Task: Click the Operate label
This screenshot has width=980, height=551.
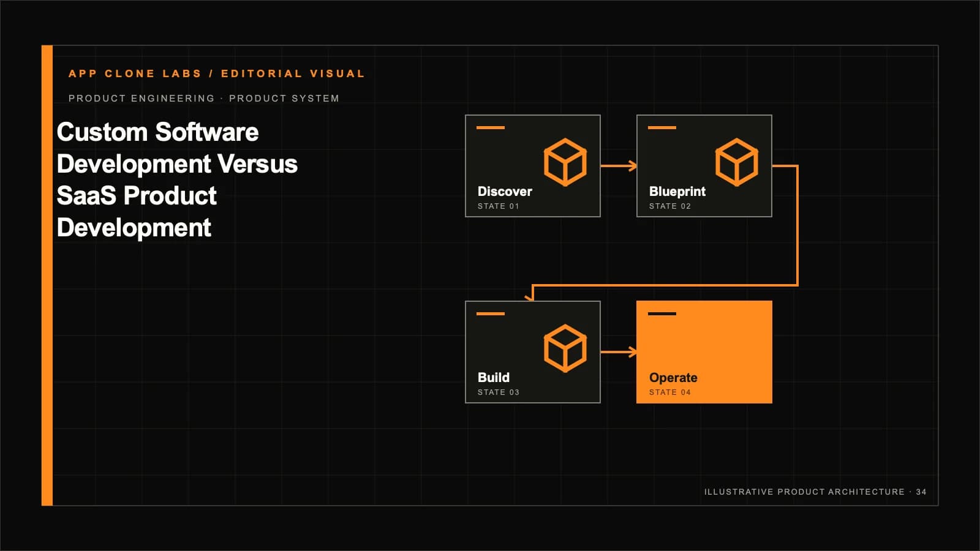Action: tap(673, 378)
